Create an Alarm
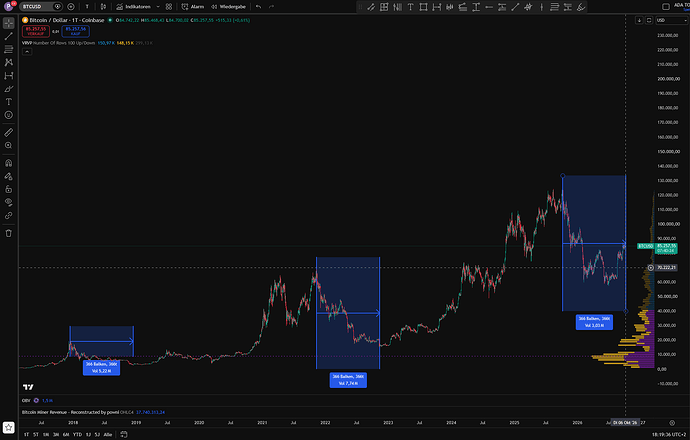The width and height of the screenshot is (690, 440). (x=193, y=7)
